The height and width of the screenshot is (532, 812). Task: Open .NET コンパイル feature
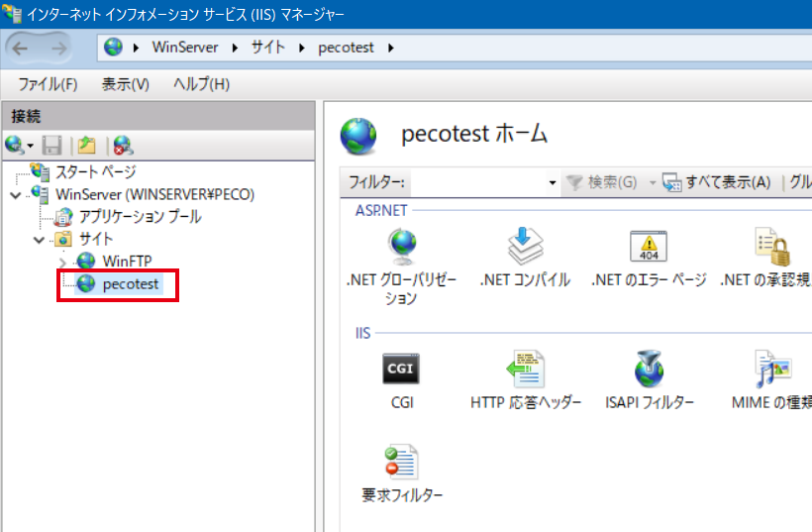click(x=525, y=248)
